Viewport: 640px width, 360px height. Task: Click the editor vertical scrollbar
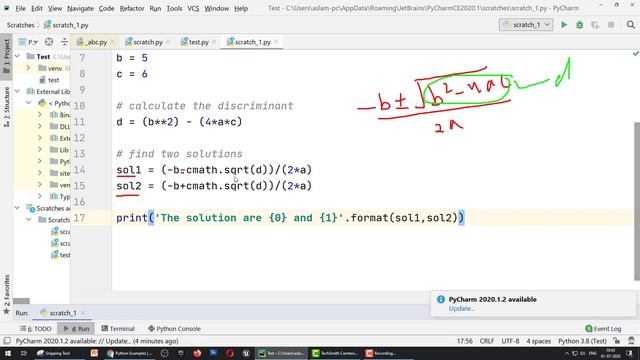[x=637, y=202]
